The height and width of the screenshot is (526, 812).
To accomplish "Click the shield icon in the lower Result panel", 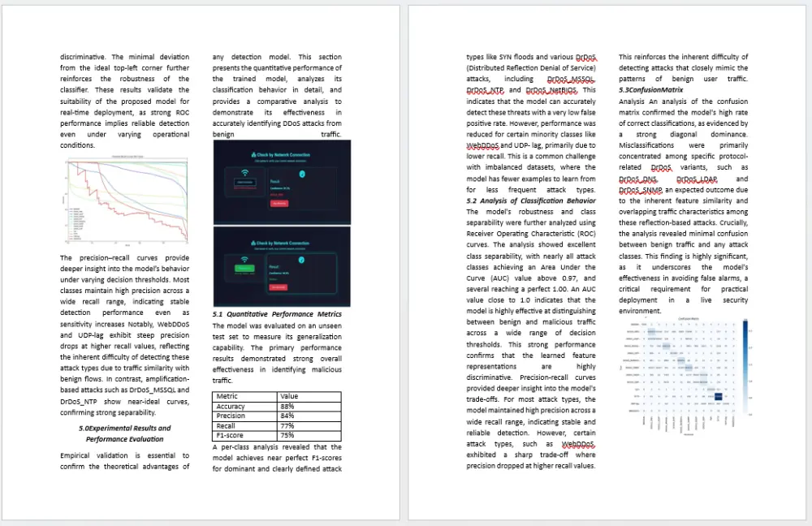I will tap(301, 261).
